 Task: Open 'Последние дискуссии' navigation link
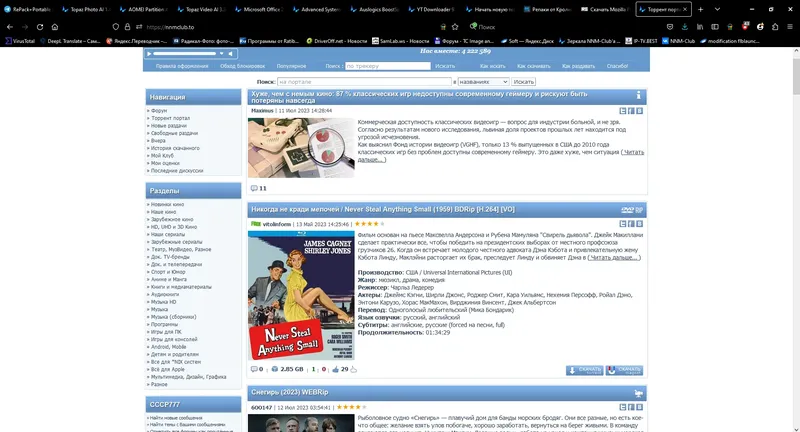(177, 170)
